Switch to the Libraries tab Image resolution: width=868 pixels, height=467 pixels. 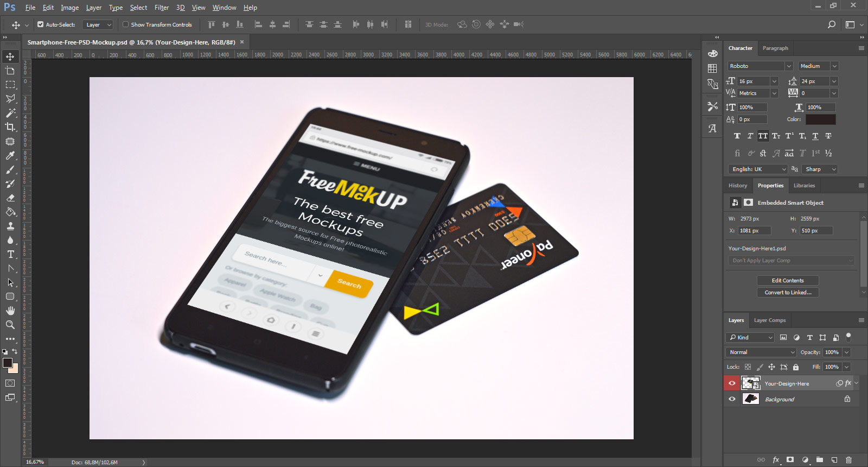(x=804, y=186)
